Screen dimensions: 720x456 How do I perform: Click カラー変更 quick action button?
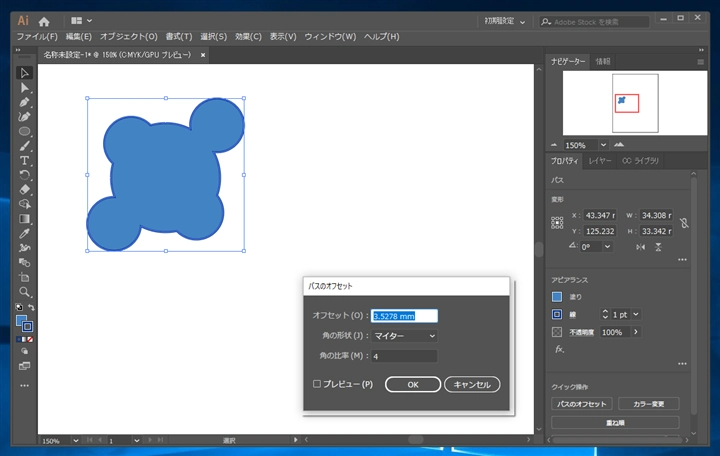tap(649, 404)
